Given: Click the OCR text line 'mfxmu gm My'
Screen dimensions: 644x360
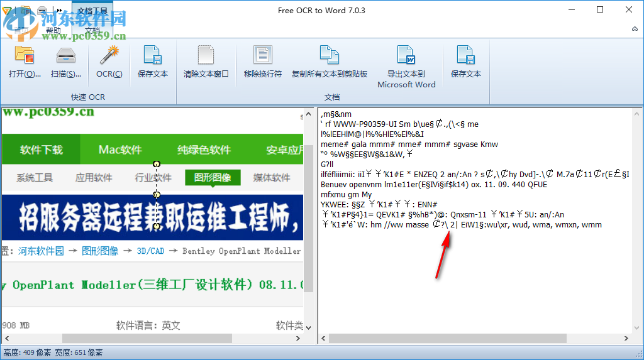Looking at the screenshot, I should (347, 195).
